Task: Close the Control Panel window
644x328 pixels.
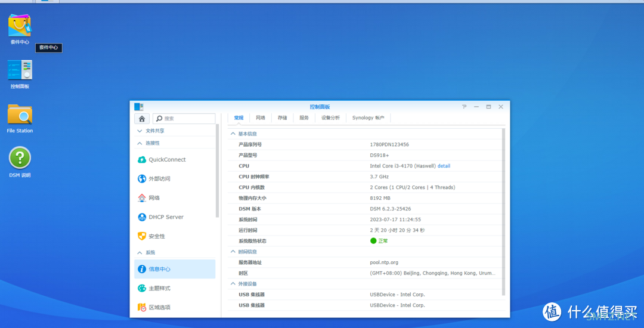Action: [501, 107]
